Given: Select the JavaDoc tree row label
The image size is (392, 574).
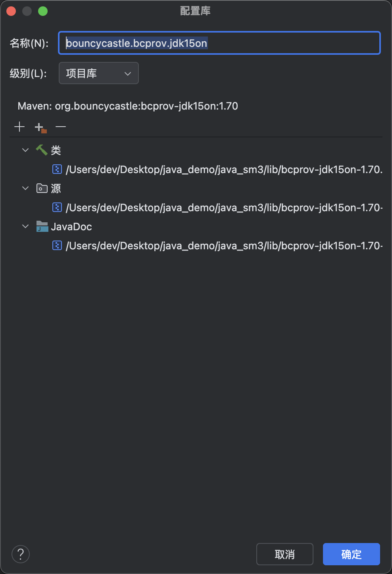Looking at the screenshot, I should coord(71,227).
